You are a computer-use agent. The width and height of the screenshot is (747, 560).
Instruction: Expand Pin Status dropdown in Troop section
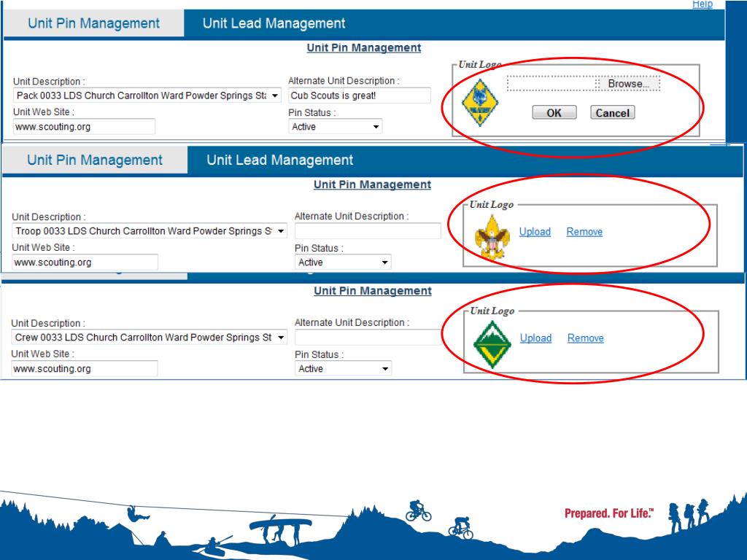click(343, 262)
